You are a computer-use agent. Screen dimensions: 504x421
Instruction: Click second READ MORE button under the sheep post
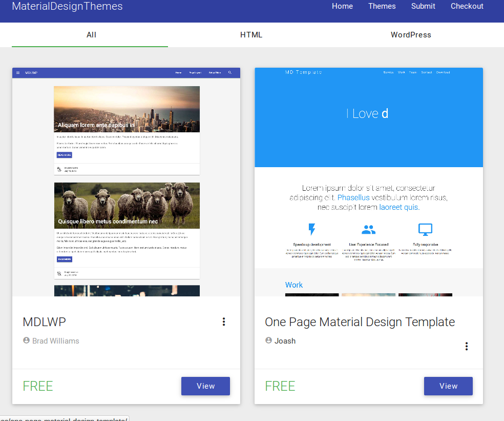pos(65,259)
